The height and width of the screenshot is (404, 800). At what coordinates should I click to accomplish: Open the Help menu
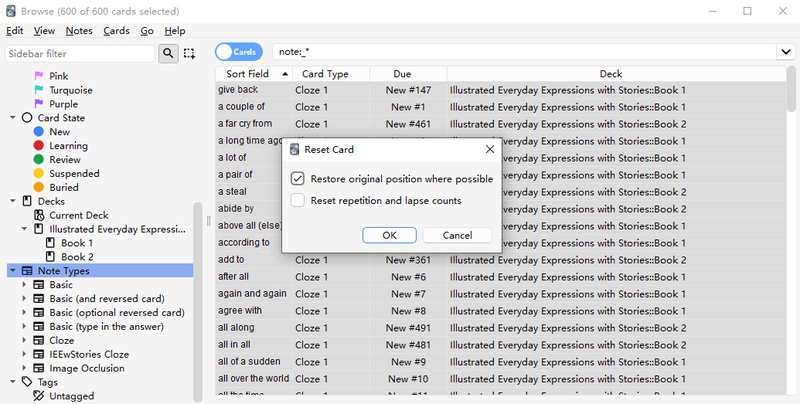pyautogui.click(x=174, y=31)
